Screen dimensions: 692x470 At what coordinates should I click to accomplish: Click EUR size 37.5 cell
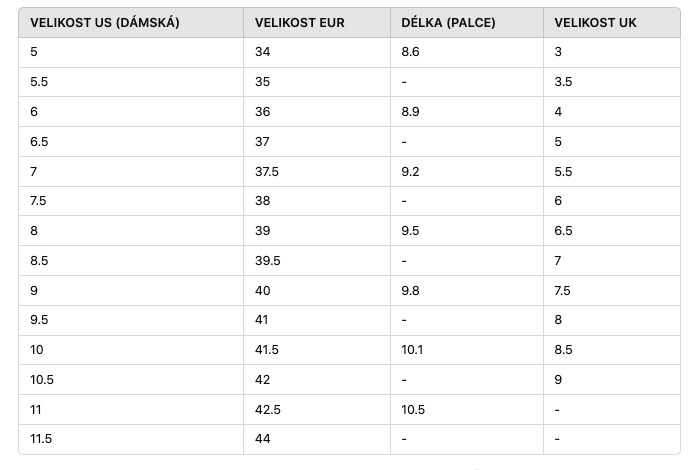pyautogui.click(x=317, y=172)
